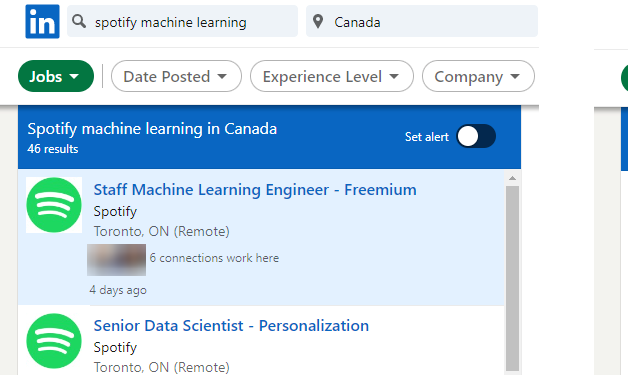Click the blurred connections photo thumbnail
The height and width of the screenshot is (375, 628).
[117, 260]
